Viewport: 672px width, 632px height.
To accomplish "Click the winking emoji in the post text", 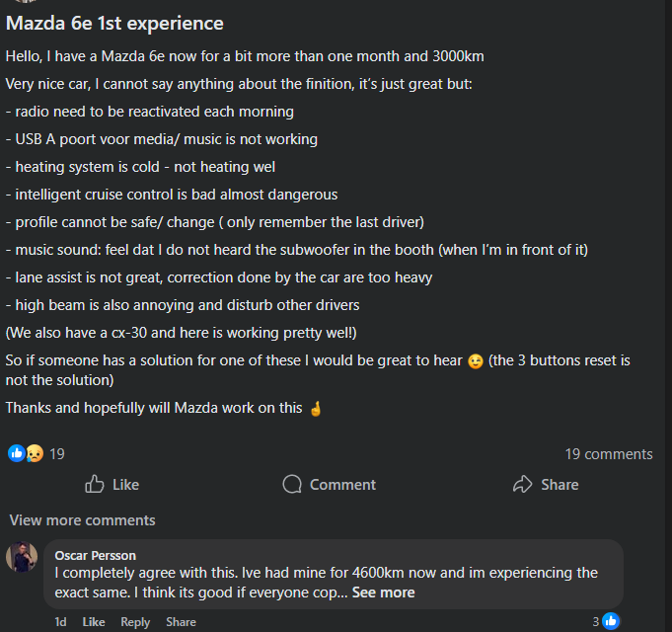I will point(474,360).
